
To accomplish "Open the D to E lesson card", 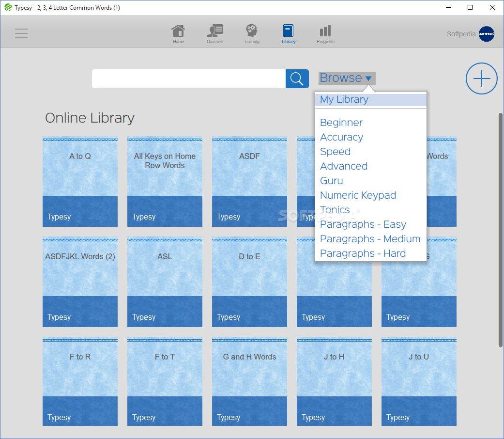I will tap(249, 282).
